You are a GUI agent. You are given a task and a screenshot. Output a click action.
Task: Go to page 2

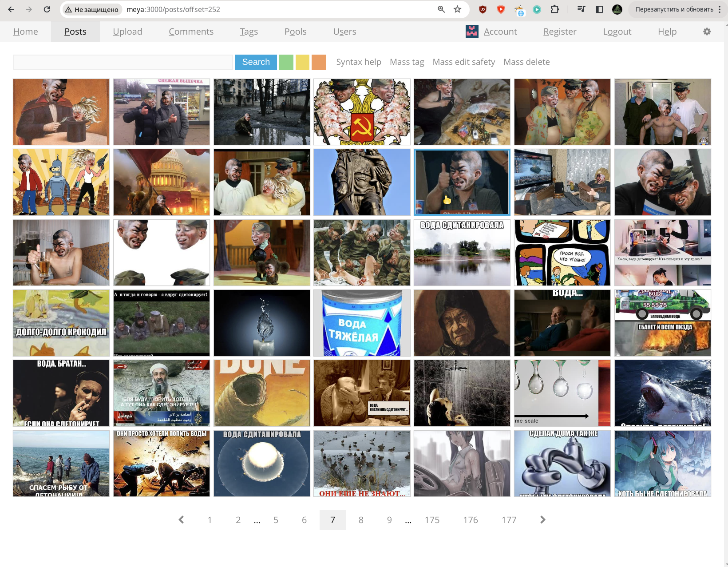238,520
